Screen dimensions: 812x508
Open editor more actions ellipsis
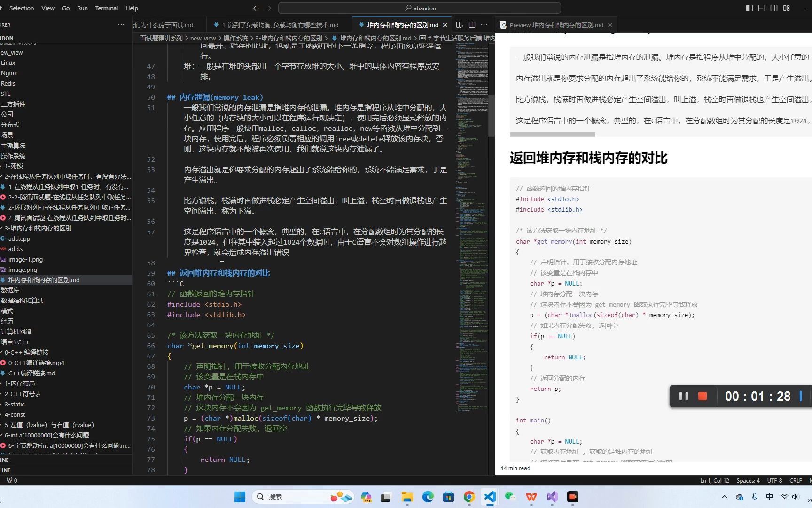484,25
